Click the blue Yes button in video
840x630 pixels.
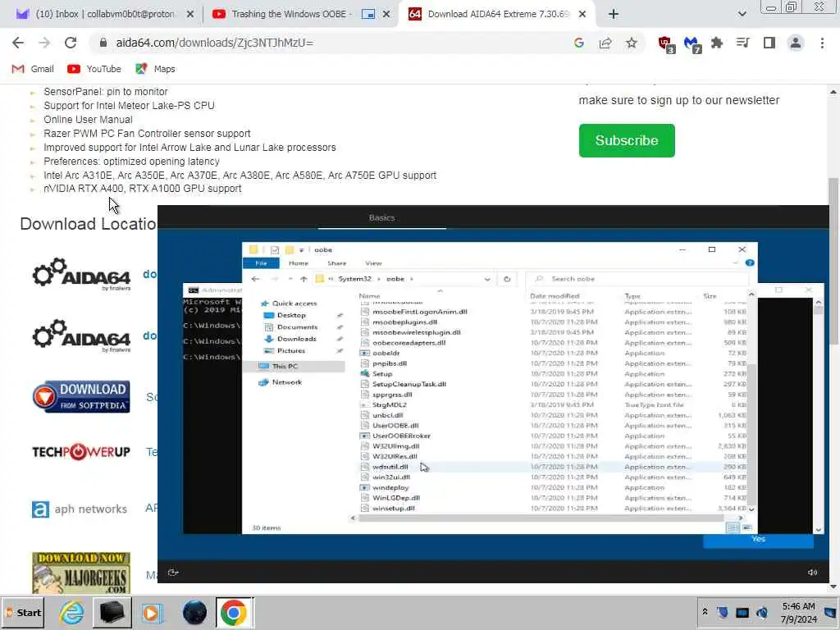[758, 540]
